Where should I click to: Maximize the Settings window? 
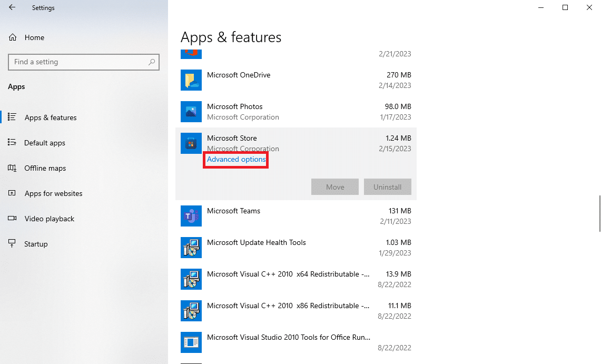(x=565, y=7)
